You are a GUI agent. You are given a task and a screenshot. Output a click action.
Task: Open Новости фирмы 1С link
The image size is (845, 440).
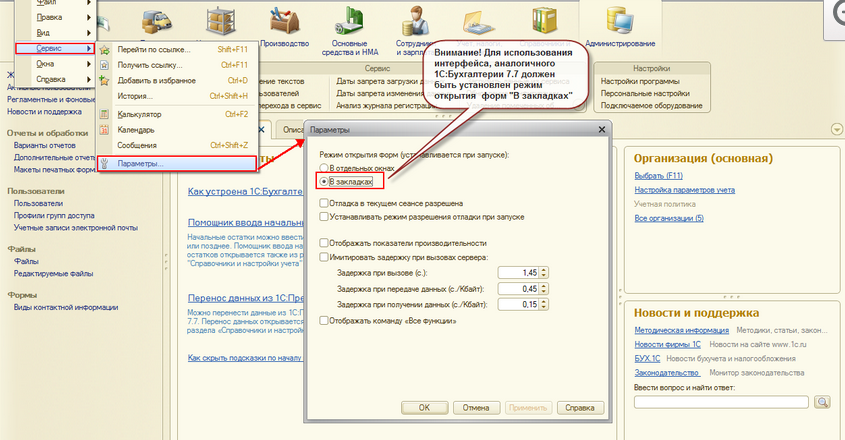pyautogui.click(x=668, y=344)
